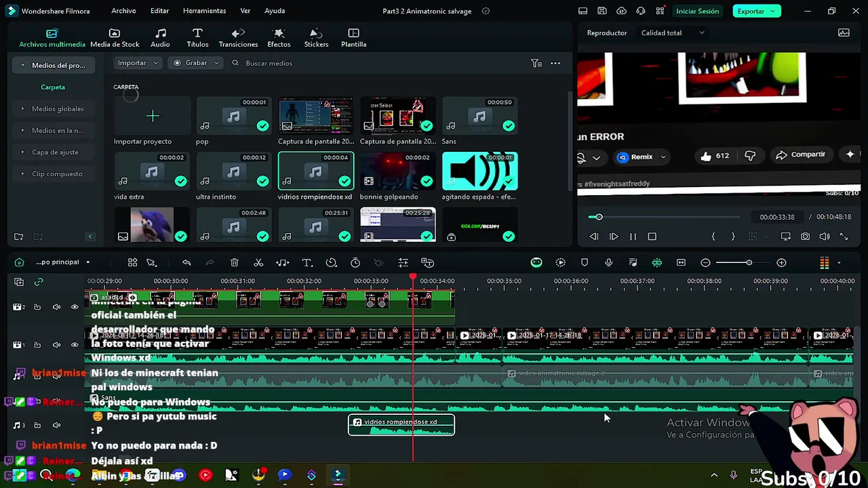The height and width of the screenshot is (488, 868).
Task: Delete the selected clip with trash icon
Action: click(234, 263)
